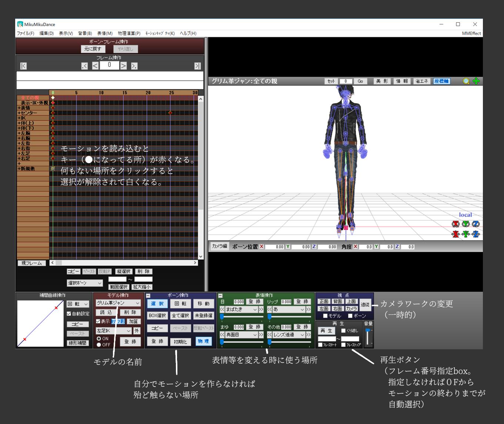Image resolution: width=504 pixels, height=424 pixels.
Task: Select the センター keyframe diamond at frame 25
Action: pos(170,113)
